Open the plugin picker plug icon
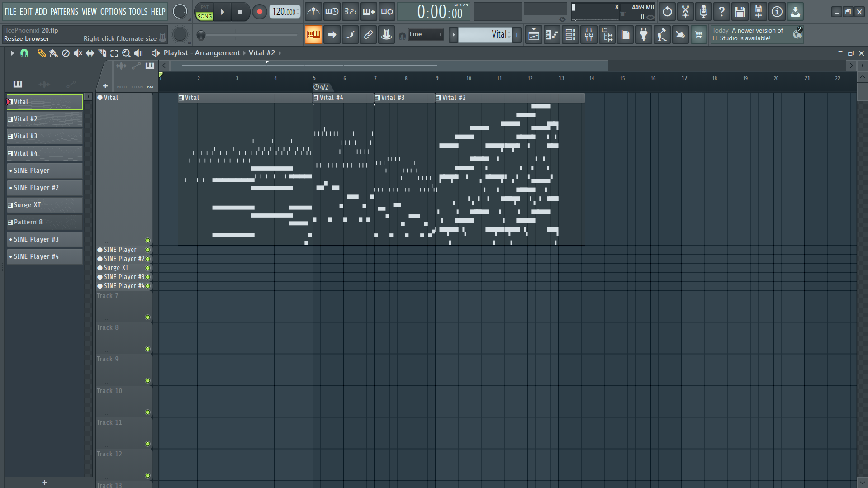Viewport: 868px width, 488px height. coord(644,35)
